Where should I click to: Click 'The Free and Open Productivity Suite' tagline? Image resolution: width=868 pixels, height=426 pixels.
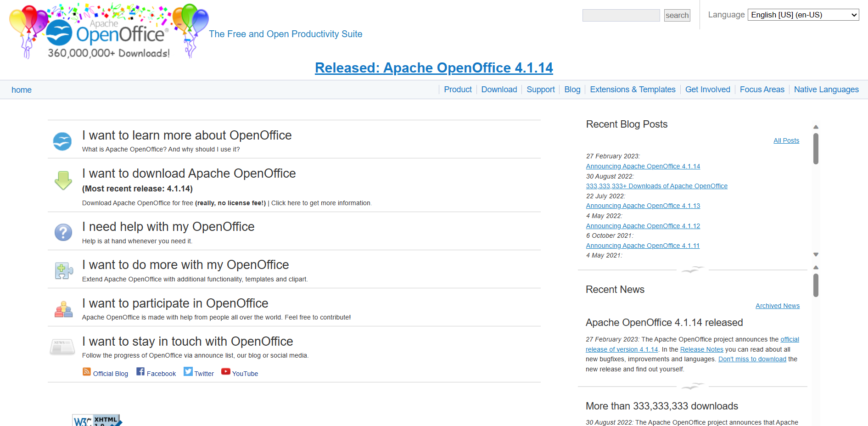click(286, 34)
